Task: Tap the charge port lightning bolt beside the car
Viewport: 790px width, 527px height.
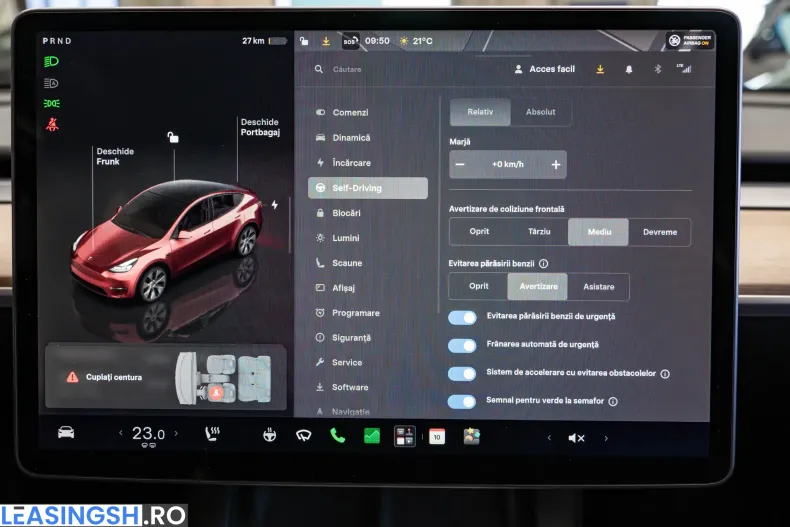Action: click(275, 205)
